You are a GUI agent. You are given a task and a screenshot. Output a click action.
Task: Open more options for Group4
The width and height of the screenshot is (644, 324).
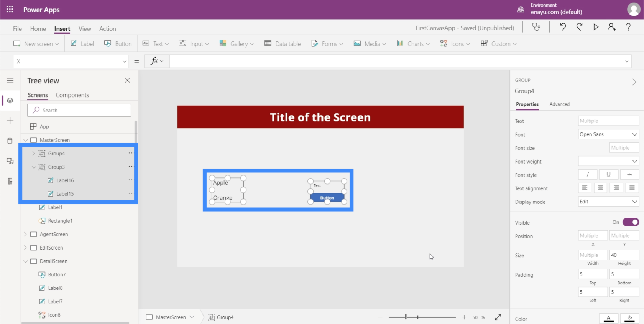click(x=131, y=153)
